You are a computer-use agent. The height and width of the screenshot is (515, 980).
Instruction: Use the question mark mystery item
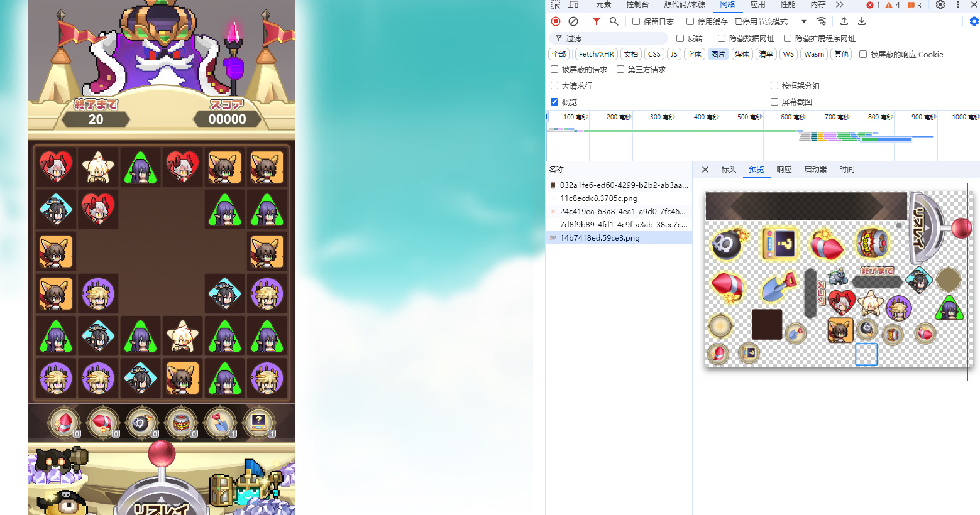259,422
